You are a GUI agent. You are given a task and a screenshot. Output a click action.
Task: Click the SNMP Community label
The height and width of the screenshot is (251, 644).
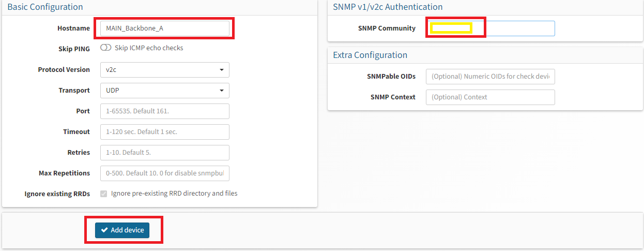click(x=387, y=28)
